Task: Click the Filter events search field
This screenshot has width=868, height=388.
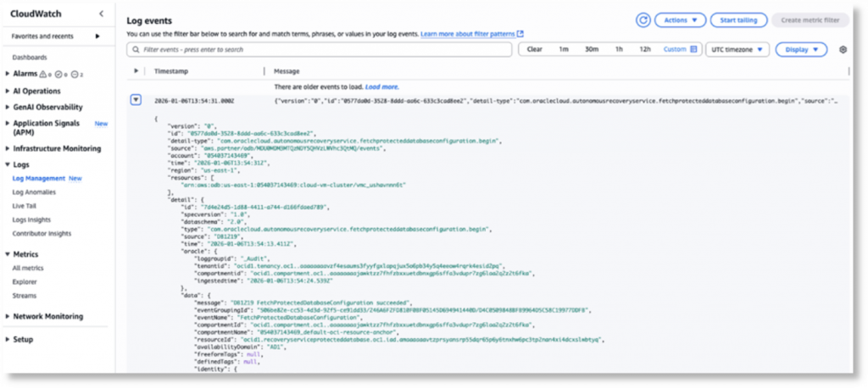Action: [320, 49]
